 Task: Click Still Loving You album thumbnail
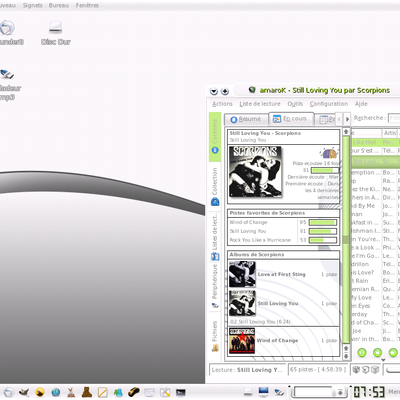point(242,303)
